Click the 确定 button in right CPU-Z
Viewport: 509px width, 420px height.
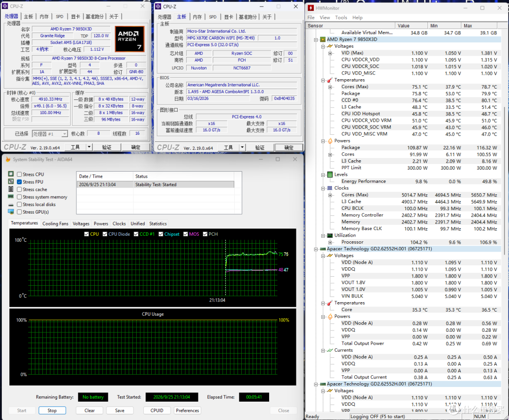coord(289,148)
